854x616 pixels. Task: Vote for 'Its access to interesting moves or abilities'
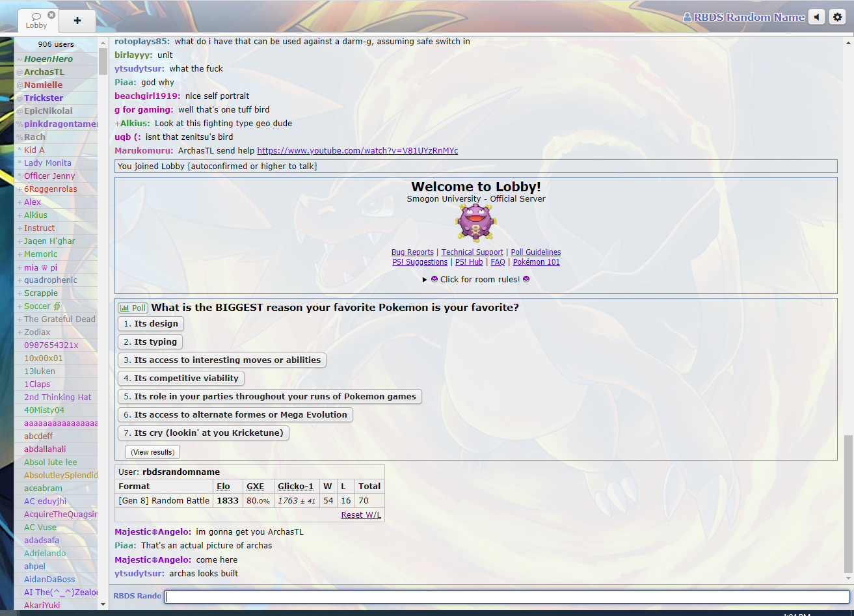(222, 360)
